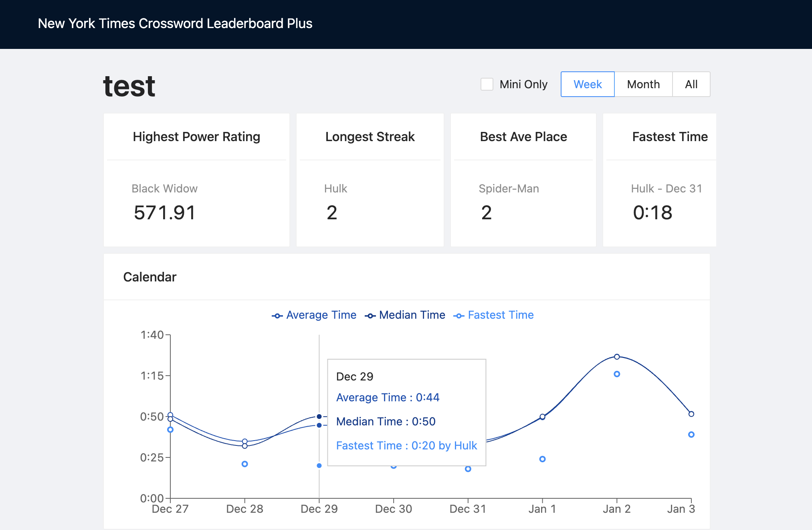Click the Highest Power Rating card

[196, 180]
